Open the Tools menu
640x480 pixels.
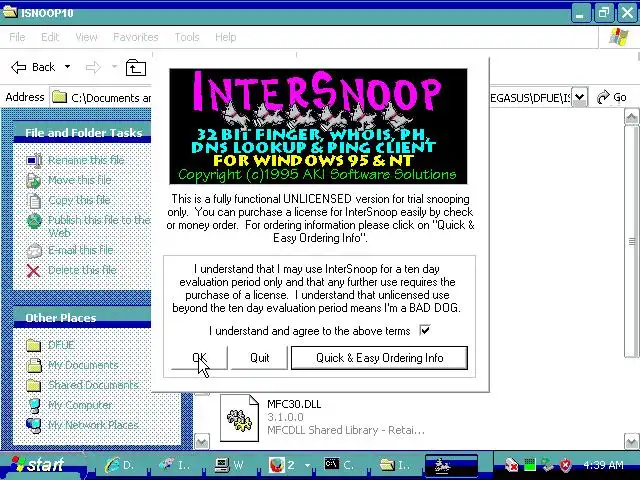187,37
